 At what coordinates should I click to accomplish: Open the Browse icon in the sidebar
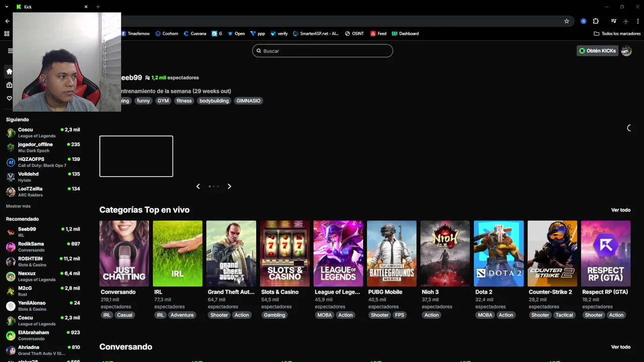pyautogui.click(x=9, y=85)
